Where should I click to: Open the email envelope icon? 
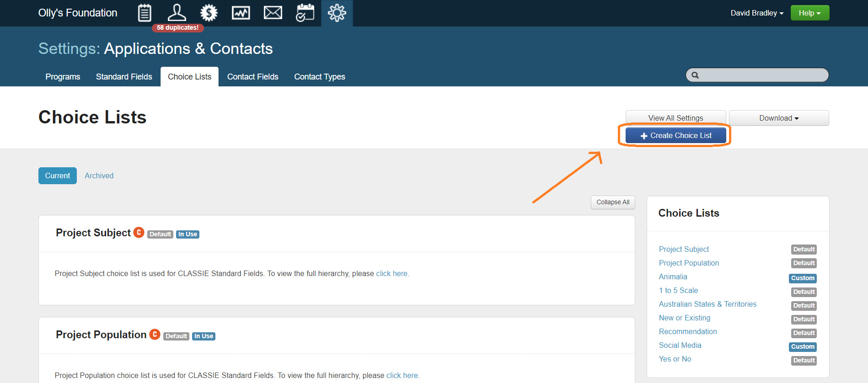(273, 13)
